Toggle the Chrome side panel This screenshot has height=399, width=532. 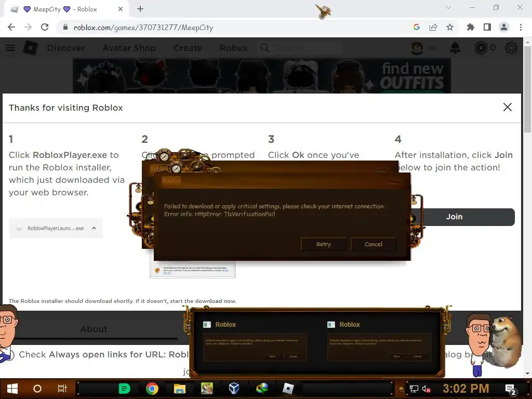pos(487,28)
